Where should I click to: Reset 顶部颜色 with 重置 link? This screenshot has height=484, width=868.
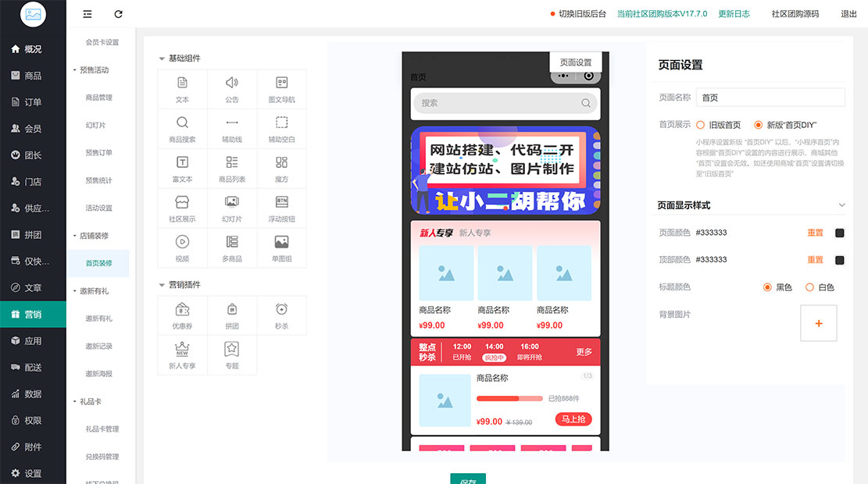[x=815, y=260]
